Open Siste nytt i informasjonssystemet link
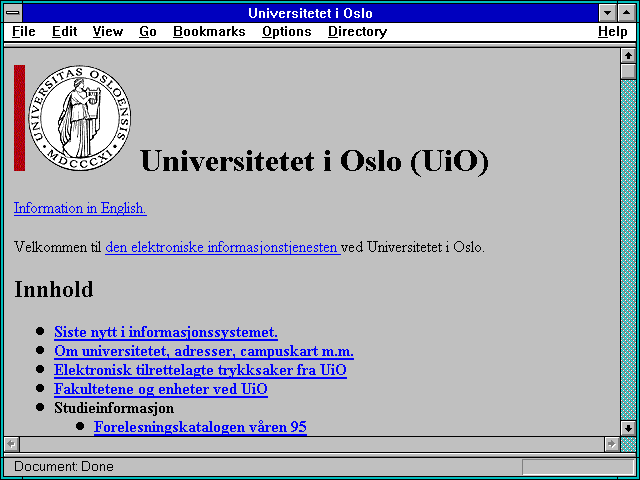The height and width of the screenshot is (480, 640). click(166, 332)
